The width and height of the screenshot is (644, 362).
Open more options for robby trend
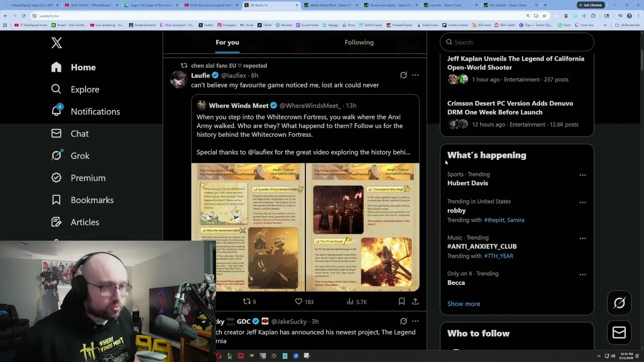tap(583, 202)
